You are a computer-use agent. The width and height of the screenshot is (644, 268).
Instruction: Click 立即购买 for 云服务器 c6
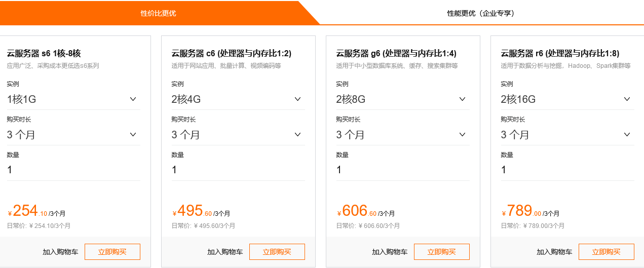click(277, 252)
